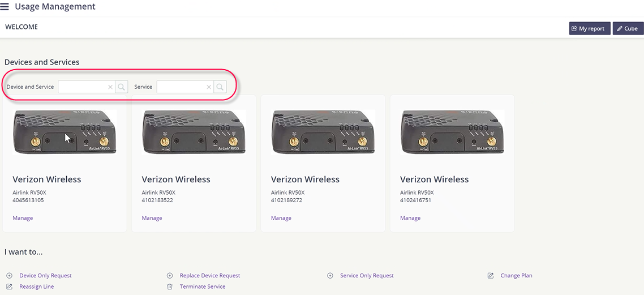Click the Cube button

628,28
